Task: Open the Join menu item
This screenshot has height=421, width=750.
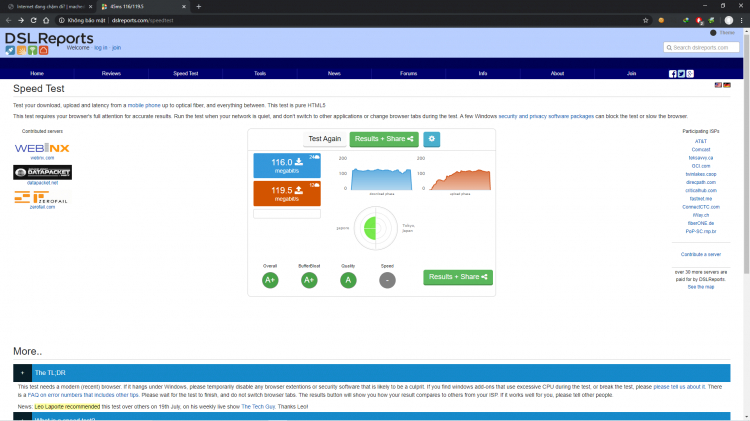Action: 631,73
